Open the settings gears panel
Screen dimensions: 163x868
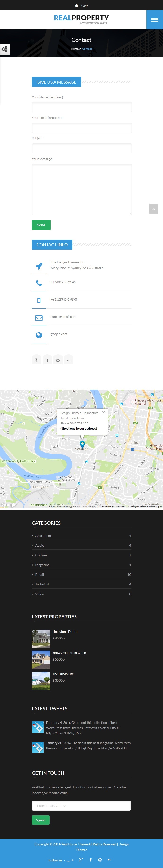tap(4, 49)
